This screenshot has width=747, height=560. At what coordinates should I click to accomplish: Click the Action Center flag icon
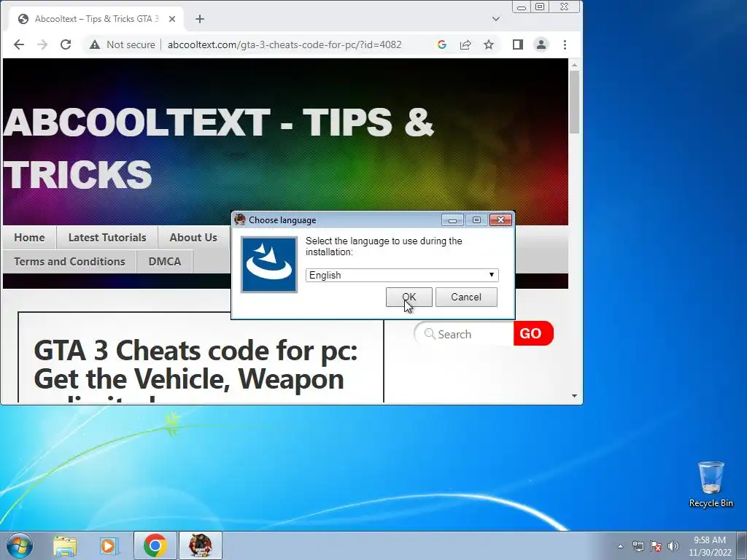pos(656,546)
